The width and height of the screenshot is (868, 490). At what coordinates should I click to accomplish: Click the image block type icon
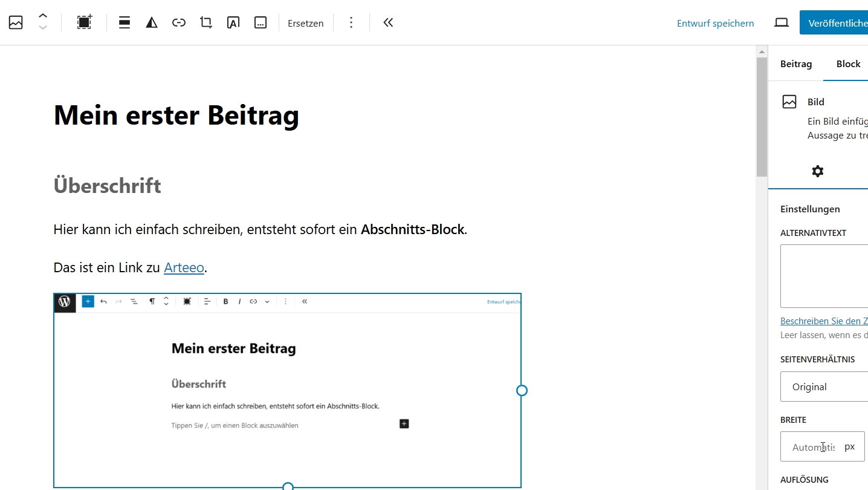pyautogui.click(x=16, y=23)
